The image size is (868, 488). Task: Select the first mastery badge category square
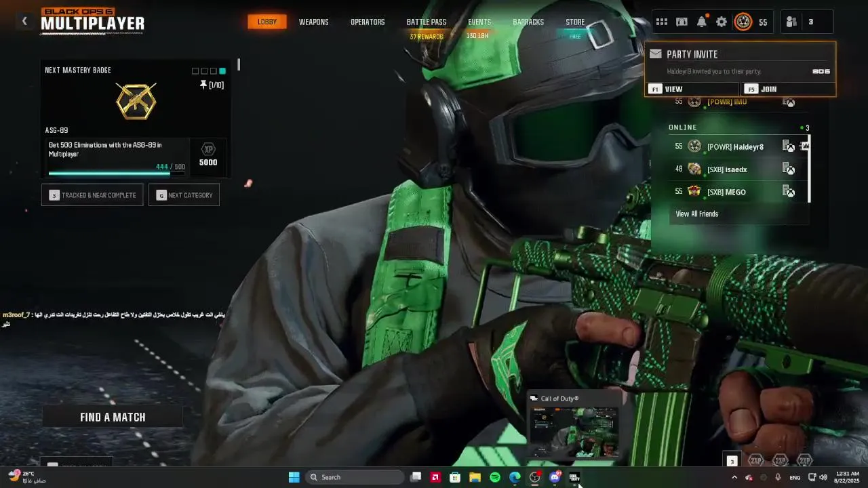[x=195, y=70]
